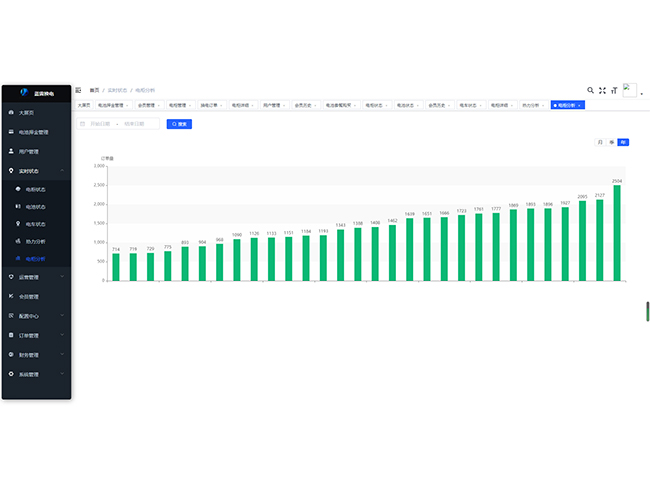650x488 pixels.
Task: Close the 抽电订单 tab
Action: pyautogui.click(x=221, y=106)
